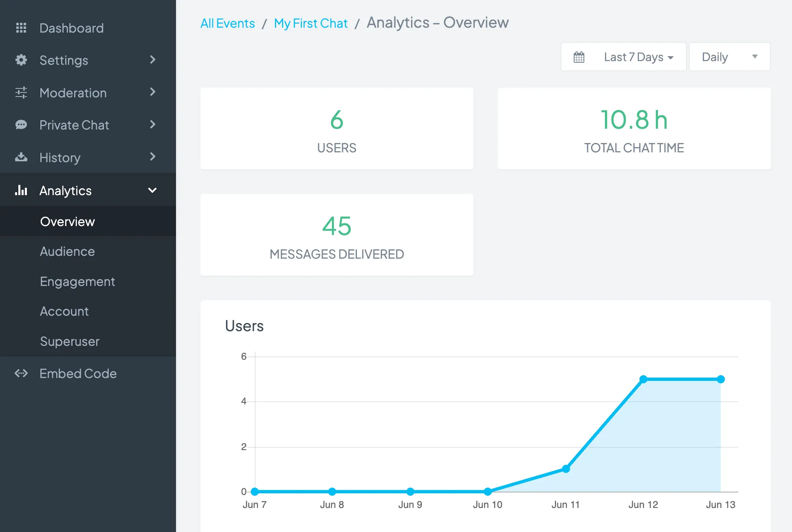Click the Moderation sliders icon
The width and height of the screenshot is (792, 532).
pyautogui.click(x=21, y=92)
